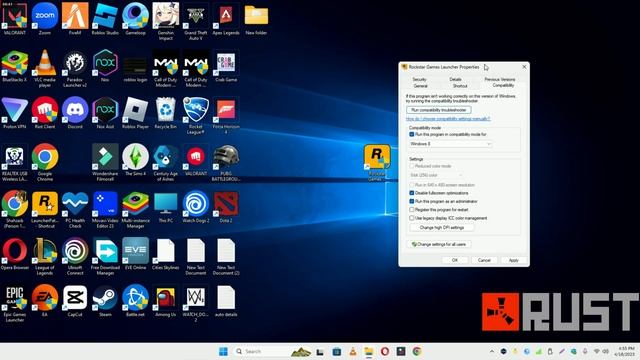
Task: Click the VLC media player desktop icon
Action: click(x=45, y=68)
